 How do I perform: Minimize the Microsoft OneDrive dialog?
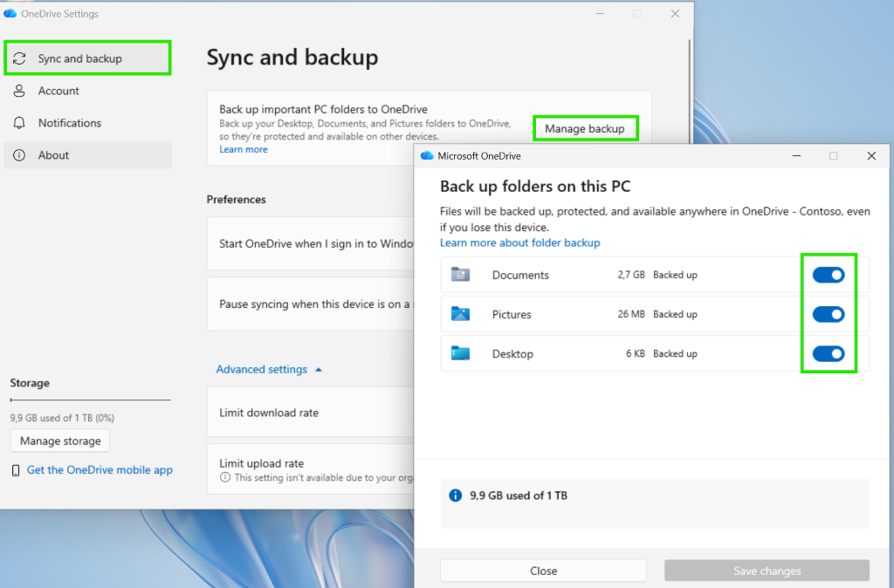[x=796, y=155]
